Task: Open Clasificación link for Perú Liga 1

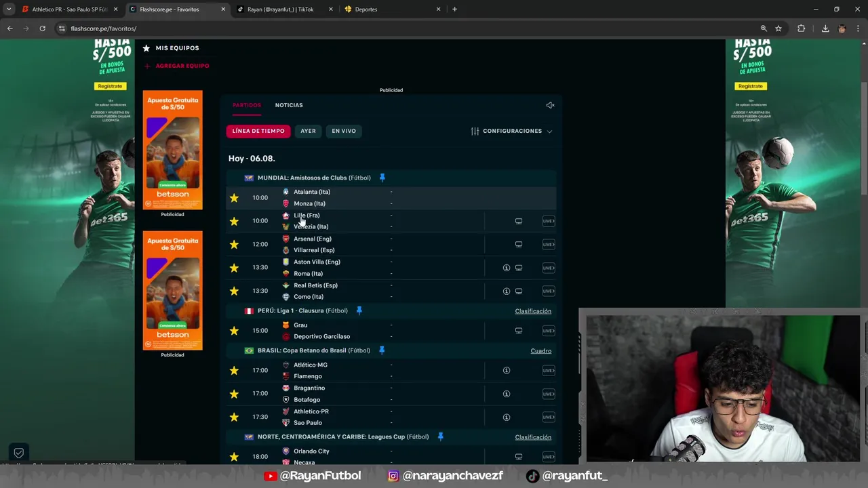Action: pyautogui.click(x=533, y=311)
